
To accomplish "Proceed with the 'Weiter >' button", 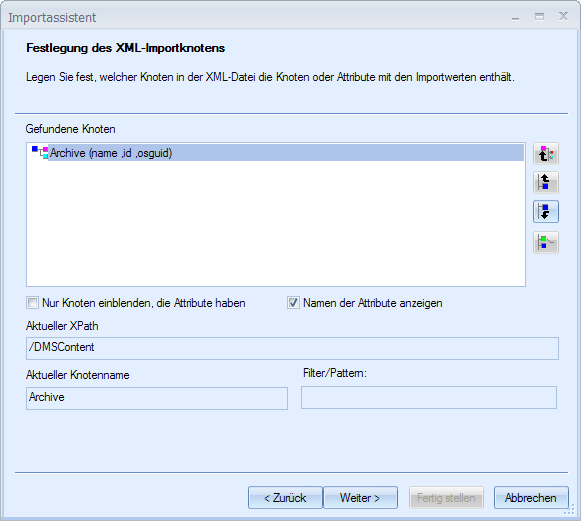I will coord(360,498).
